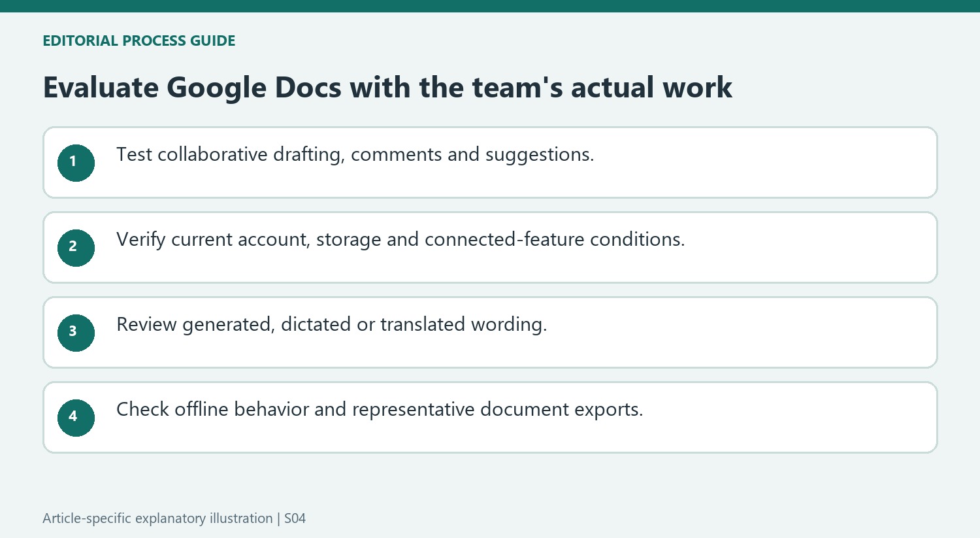Select the text 'Review generated, dictated or translated wording.'
The width and height of the screenshot is (980, 538).
[x=332, y=325]
